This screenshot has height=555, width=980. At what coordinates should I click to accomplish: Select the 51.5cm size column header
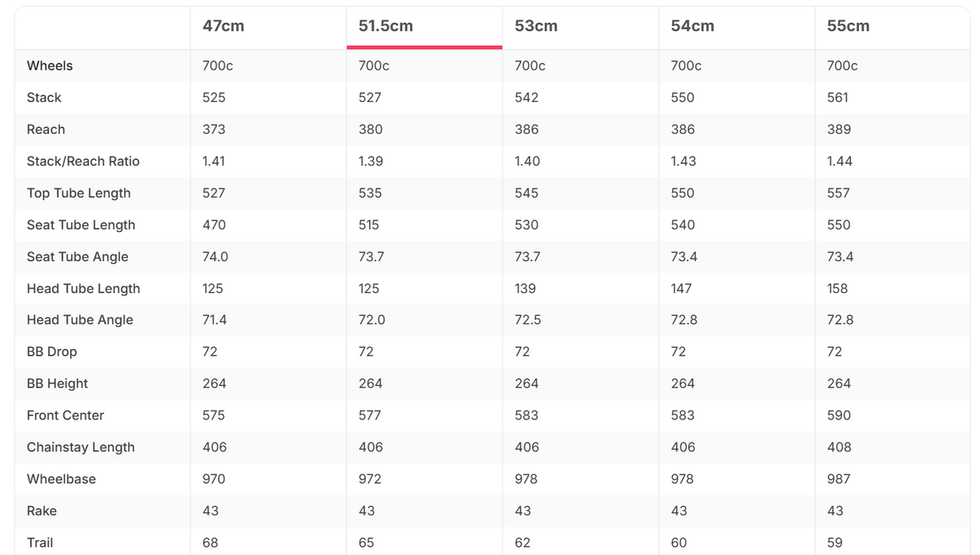(385, 26)
